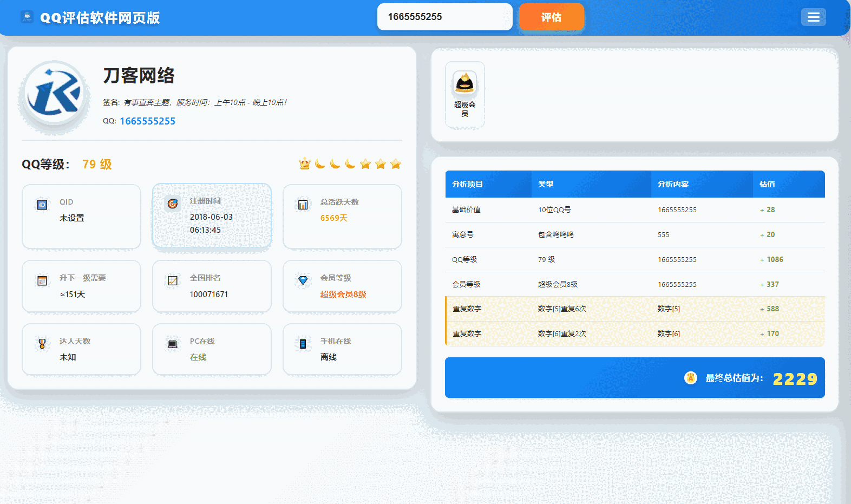Click the orange 超级会员8级 level text

tap(343, 294)
